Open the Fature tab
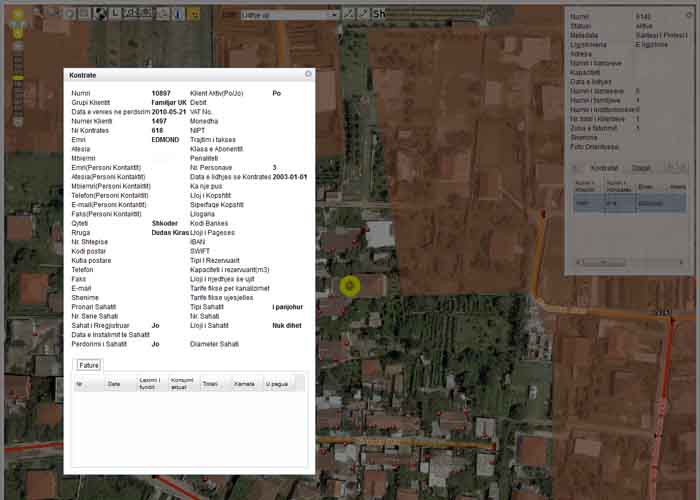 coord(89,365)
